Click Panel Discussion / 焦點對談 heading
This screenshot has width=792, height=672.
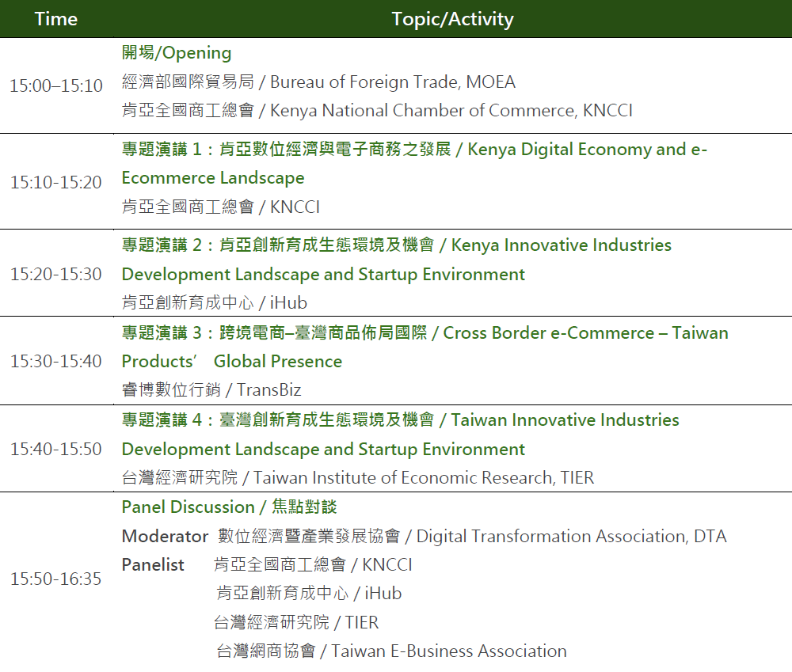coord(230,507)
